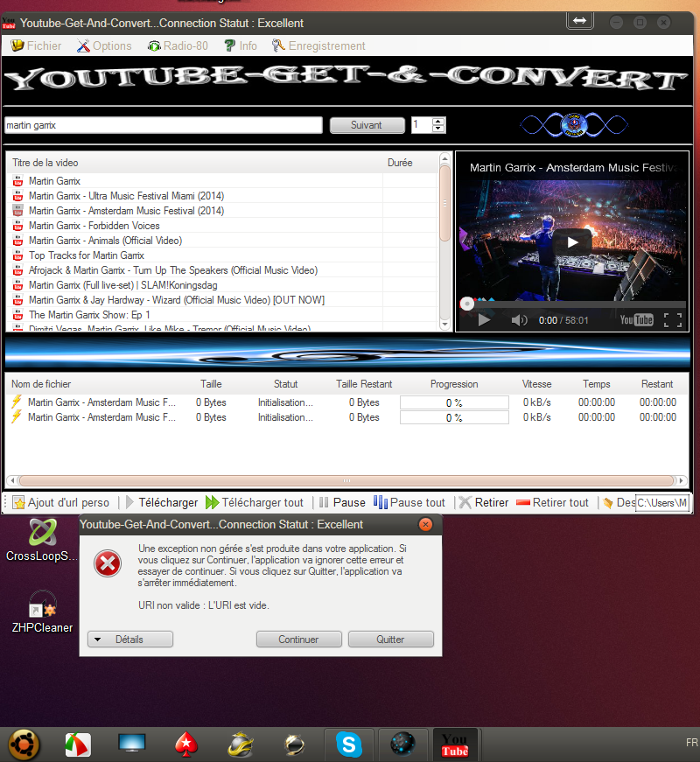Click 'Ajout d'url perso' toolbar button
700x762 pixels.
(x=61, y=502)
